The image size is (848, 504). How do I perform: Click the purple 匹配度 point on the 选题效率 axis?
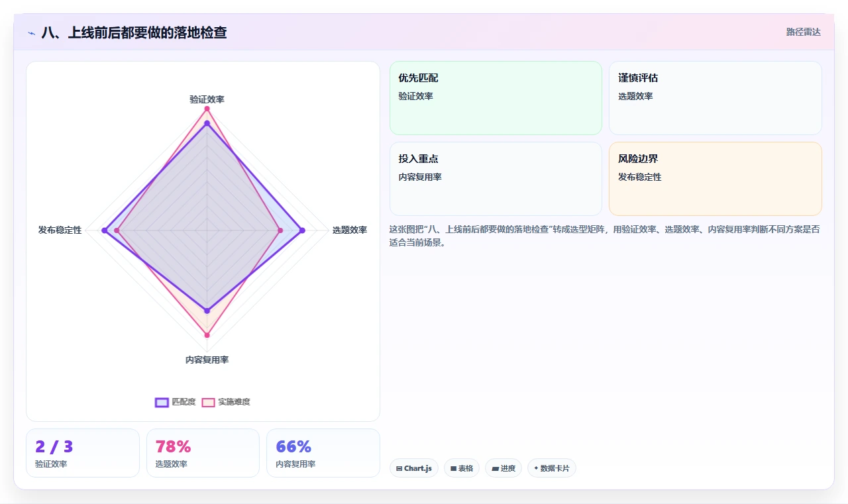pyautogui.click(x=302, y=230)
